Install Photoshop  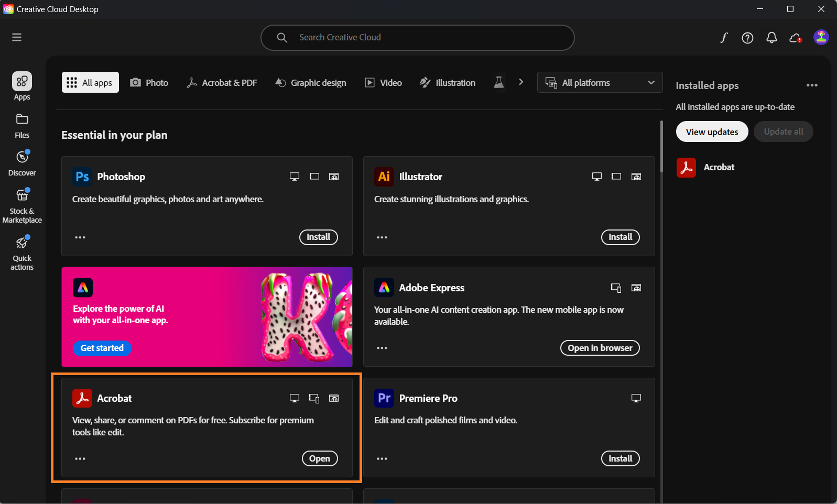[x=319, y=237]
